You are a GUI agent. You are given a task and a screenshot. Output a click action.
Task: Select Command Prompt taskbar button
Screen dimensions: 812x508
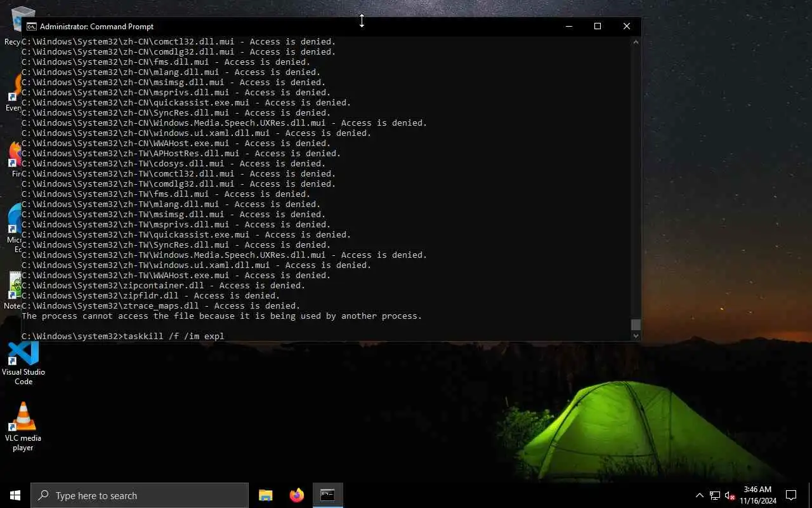click(327, 495)
